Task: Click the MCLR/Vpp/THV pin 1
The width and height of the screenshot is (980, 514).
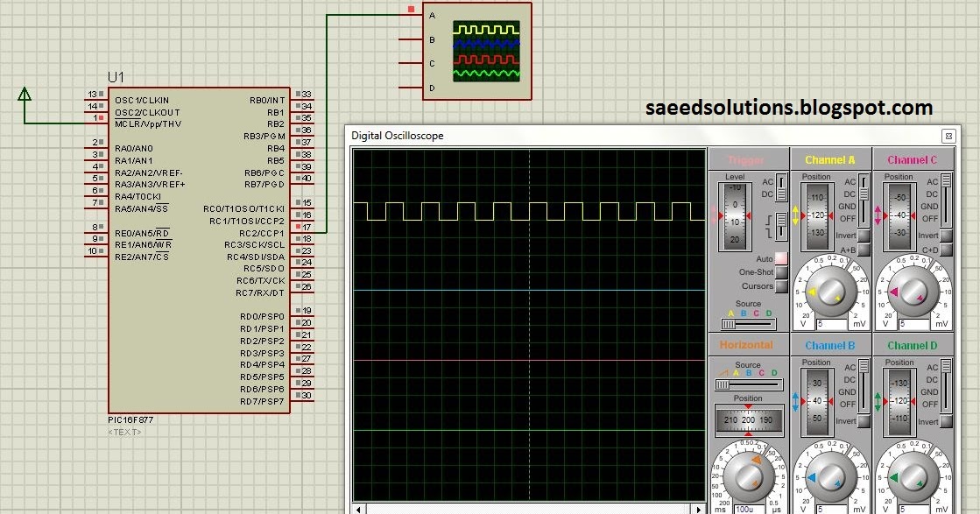Action: [96, 123]
